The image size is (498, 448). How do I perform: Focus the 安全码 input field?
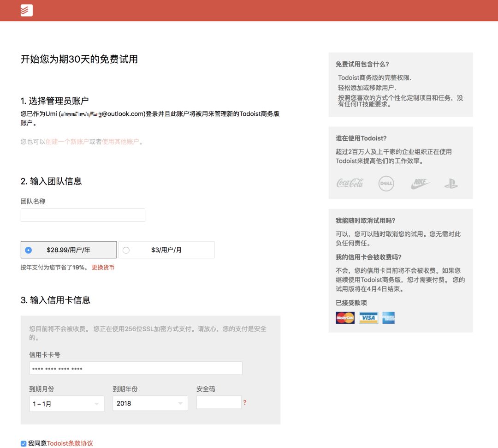point(219,402)
